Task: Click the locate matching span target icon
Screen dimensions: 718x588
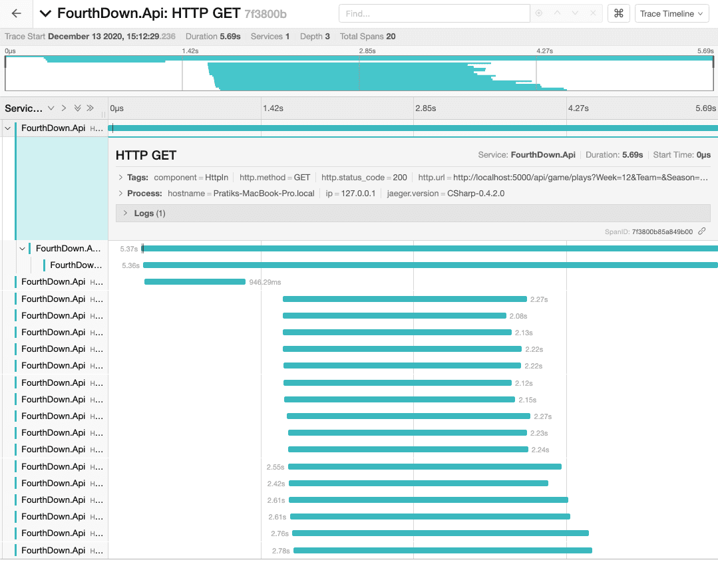Action: pyautogui.click(x=539, y=13)
